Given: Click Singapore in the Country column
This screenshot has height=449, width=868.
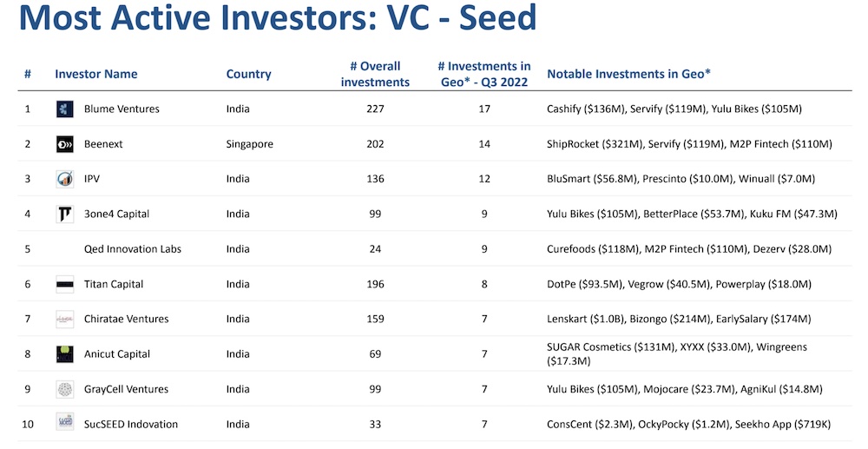Looking at the screenshot, I should click(249, 144).
